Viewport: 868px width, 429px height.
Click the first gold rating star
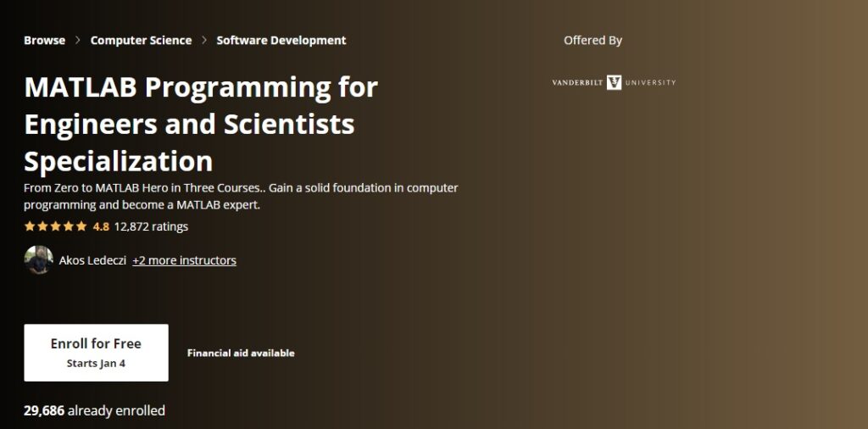[30, 226]
